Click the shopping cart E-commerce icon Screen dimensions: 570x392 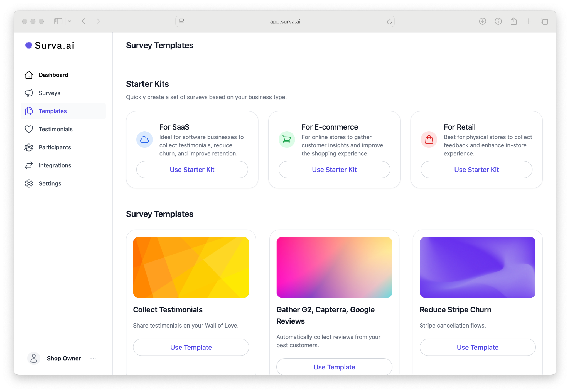pos(287,140)
